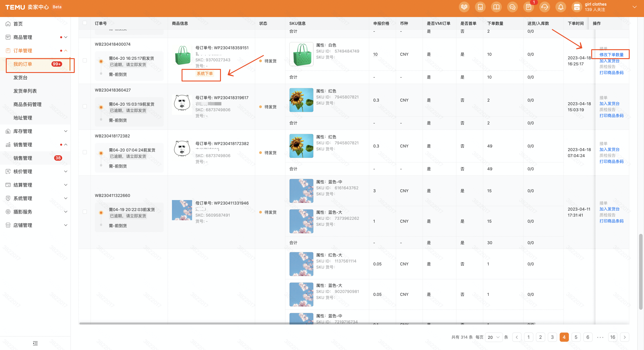The image size is (644, 350).
Task: Open 发货台 in the sidebar
Action: [21, 78]
